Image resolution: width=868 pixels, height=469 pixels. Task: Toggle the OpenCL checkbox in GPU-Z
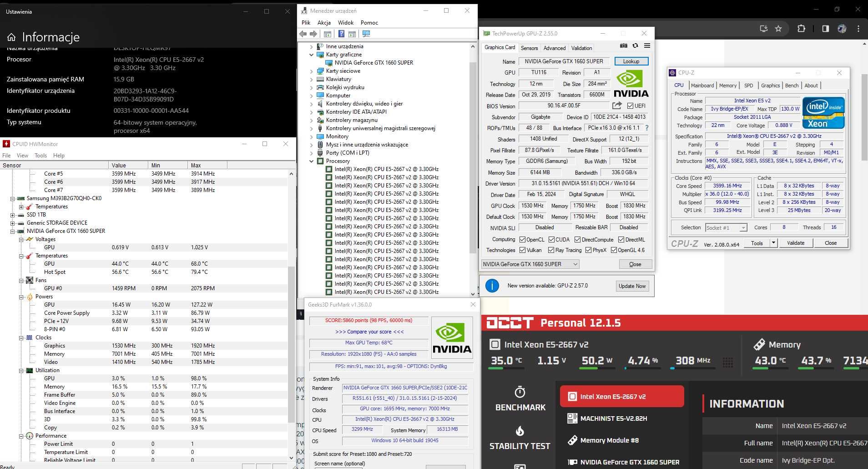[x=523, y=240]
